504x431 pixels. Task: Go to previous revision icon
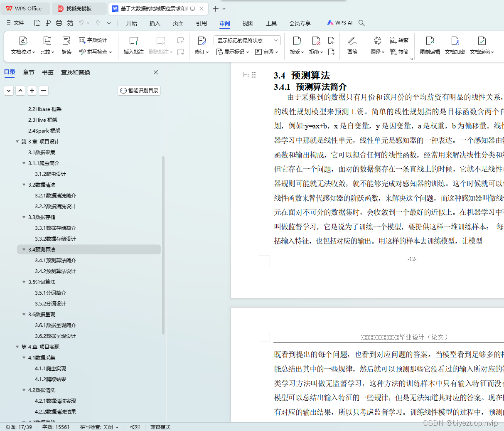[331, 40]
